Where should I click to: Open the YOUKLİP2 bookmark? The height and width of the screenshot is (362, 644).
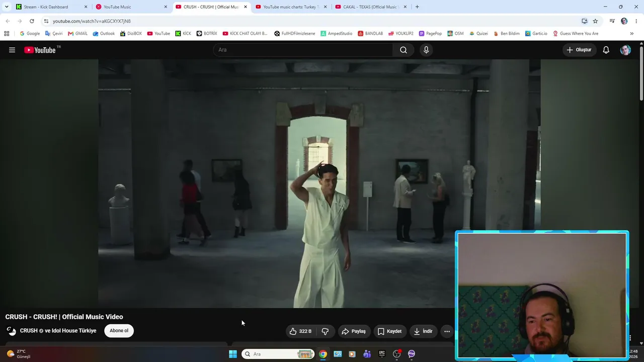point(401,34)
